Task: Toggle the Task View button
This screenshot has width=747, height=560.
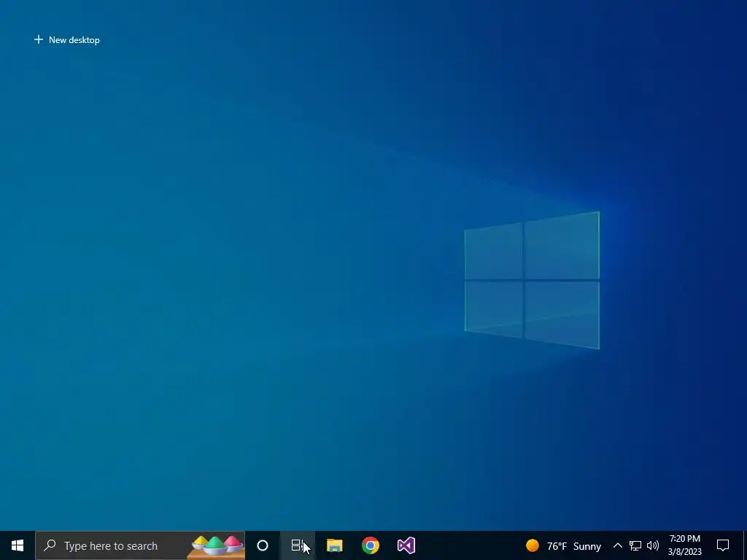Action: coord(298,545)
